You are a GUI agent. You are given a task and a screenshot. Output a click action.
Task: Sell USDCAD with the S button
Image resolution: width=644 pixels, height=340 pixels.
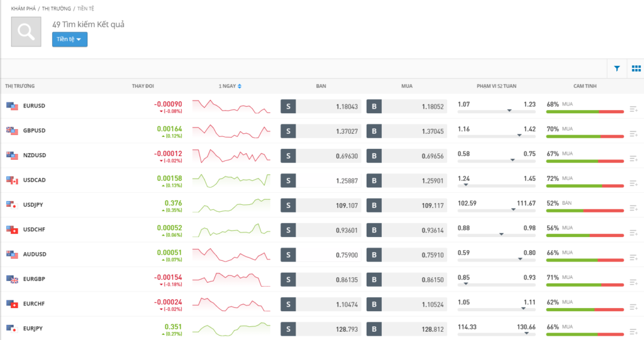[288, 180]
